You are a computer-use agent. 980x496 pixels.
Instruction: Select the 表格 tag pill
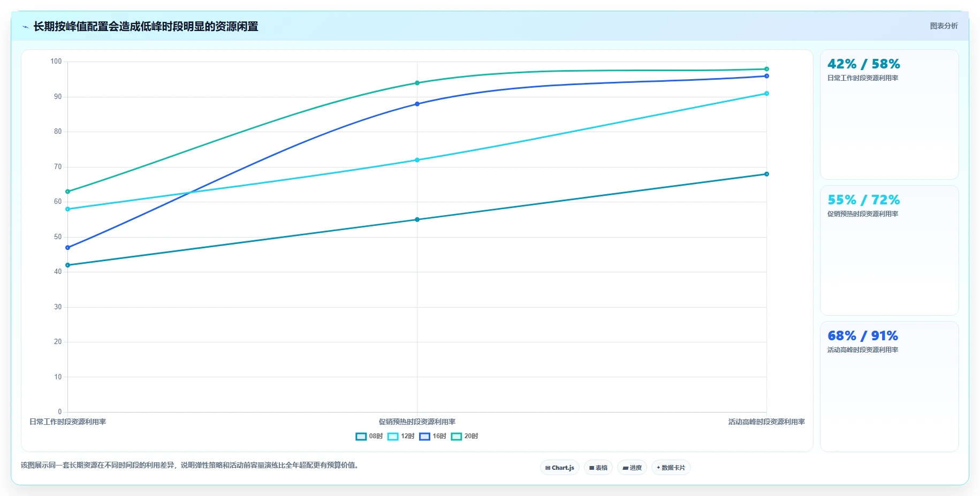(x=598, y=468)
